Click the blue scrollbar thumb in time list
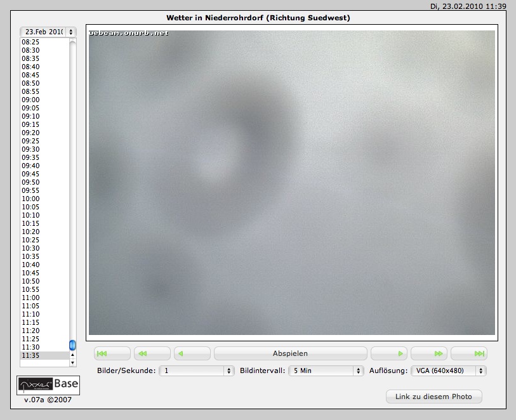Viewport: 516px width, 420px height. (72, 345)
